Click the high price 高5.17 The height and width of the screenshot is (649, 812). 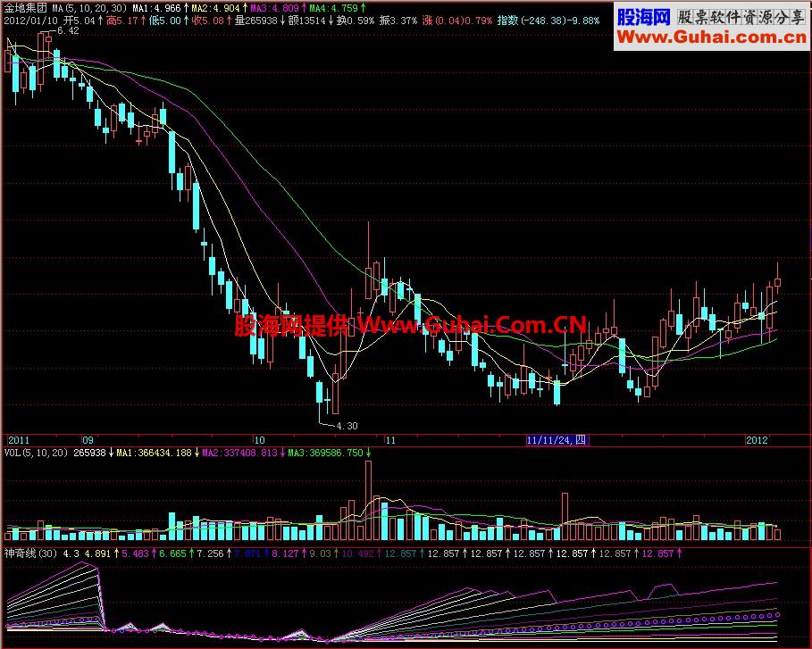click(x=122, y=21)
